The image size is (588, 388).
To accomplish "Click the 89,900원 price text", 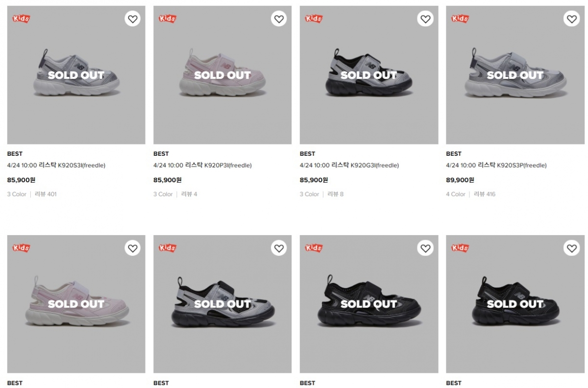I will [460, 180].
